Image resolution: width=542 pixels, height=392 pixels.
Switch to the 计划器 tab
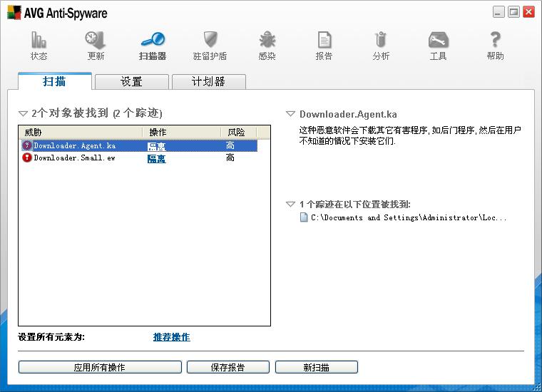[209, 82]
